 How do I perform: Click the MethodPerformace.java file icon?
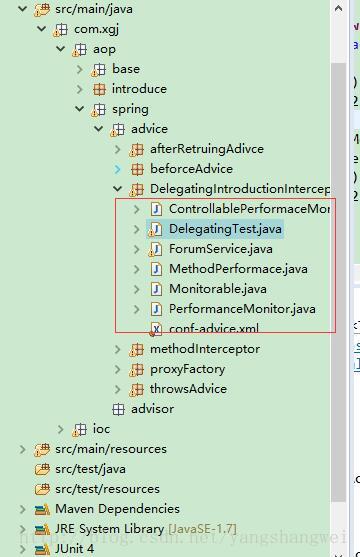pyautogui.click(x=156, y=269)
